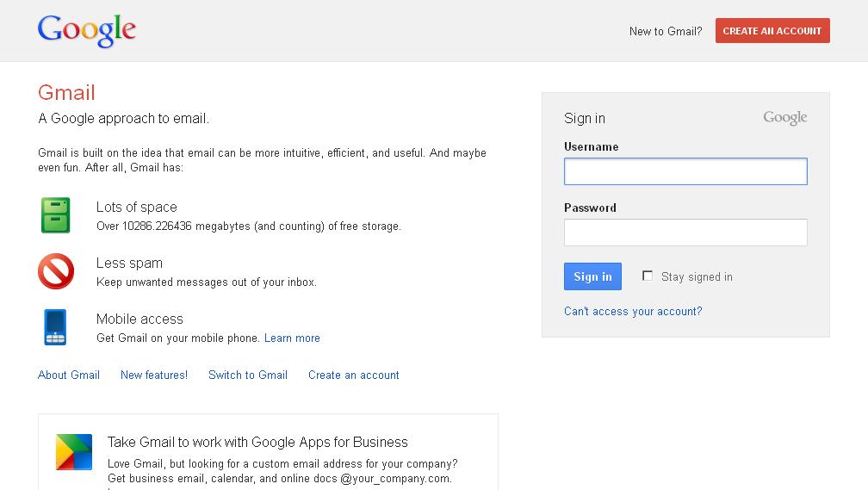Click 'Get business email, calendar, and online docs' line
Viewport: 868px width, 490px height.
pos(280,478)
